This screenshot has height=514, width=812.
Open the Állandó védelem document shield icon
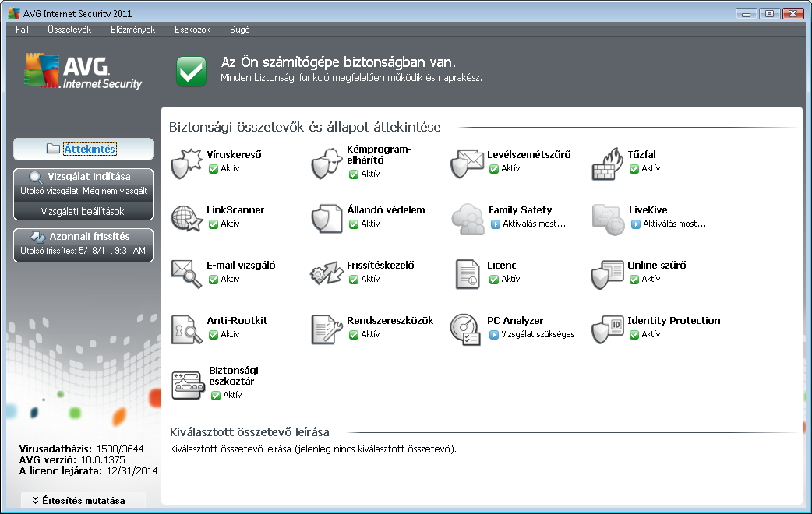(327, 218)
